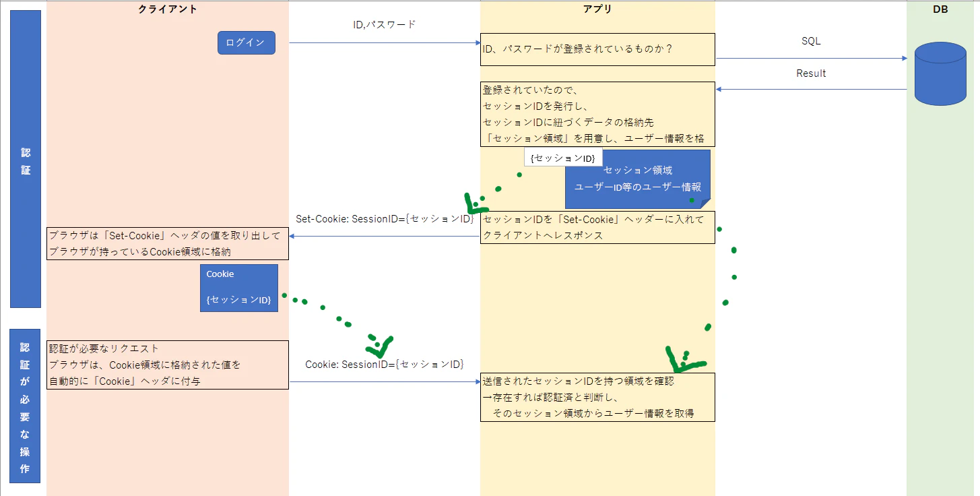Select the DB cylinder icon
This screenshot has height=496, width=980.
pos(940,73)
